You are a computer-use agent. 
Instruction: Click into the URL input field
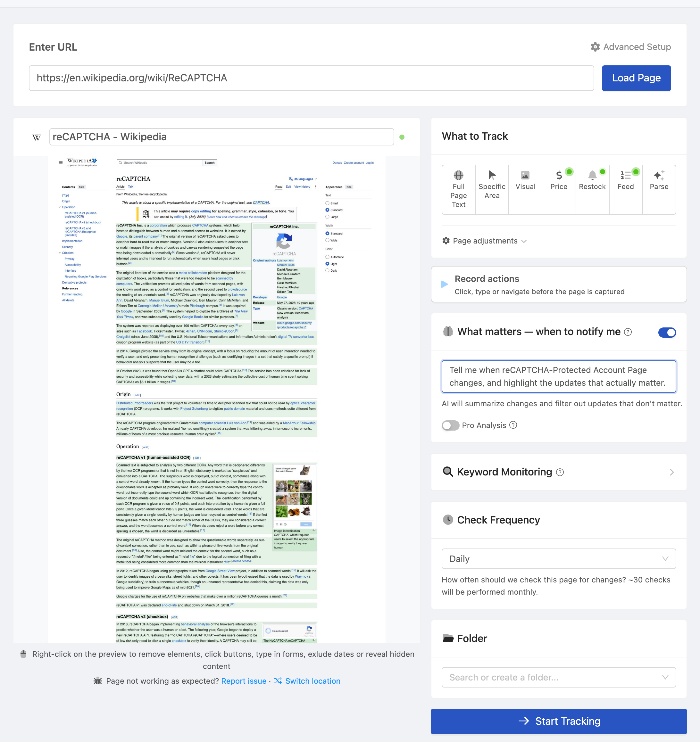pos(311,78)
